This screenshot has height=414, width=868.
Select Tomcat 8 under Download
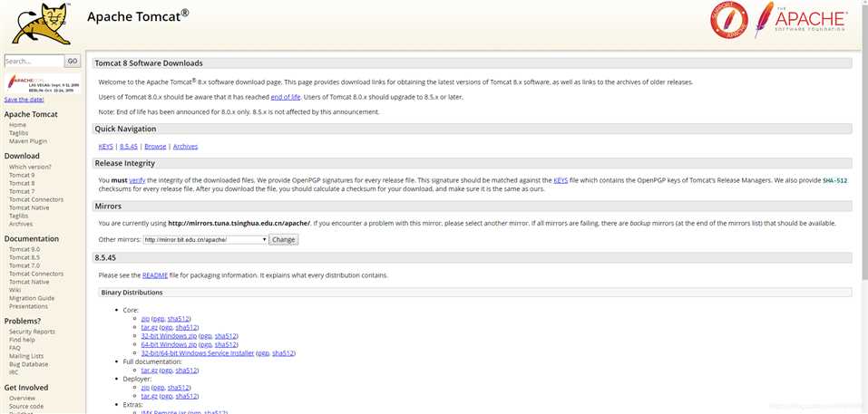coord(22,183)
